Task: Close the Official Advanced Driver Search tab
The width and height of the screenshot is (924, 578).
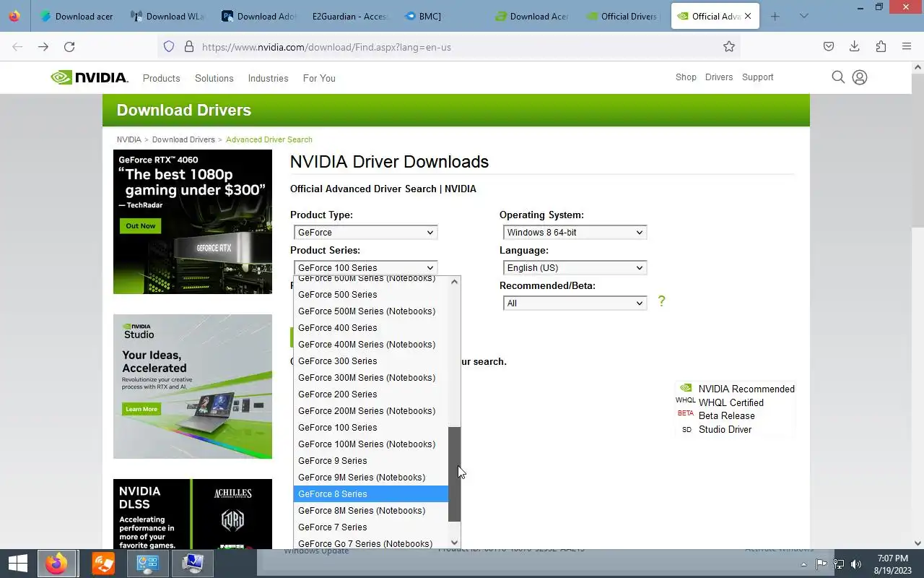Action: point(748,16)
